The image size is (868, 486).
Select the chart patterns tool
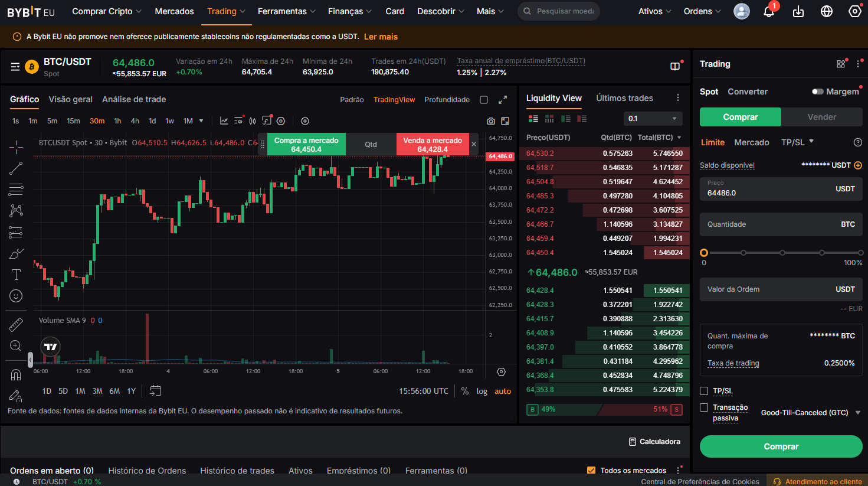pos(16,211)
